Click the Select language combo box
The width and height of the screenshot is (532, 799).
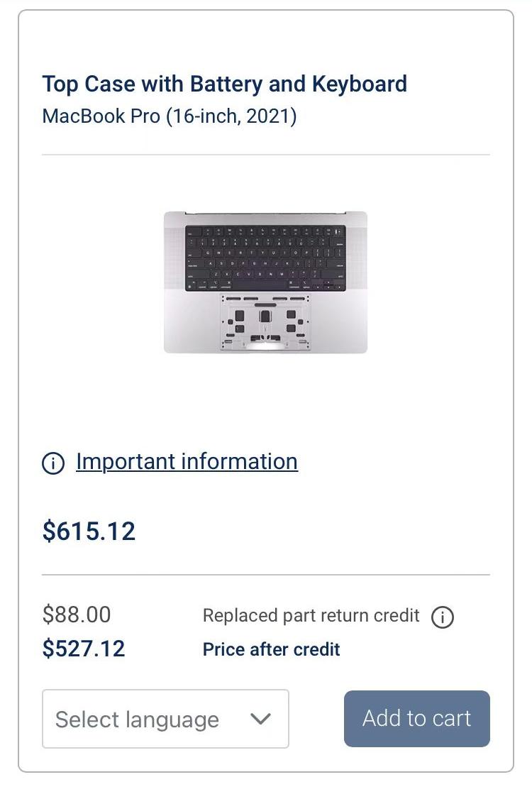(165, 719)
